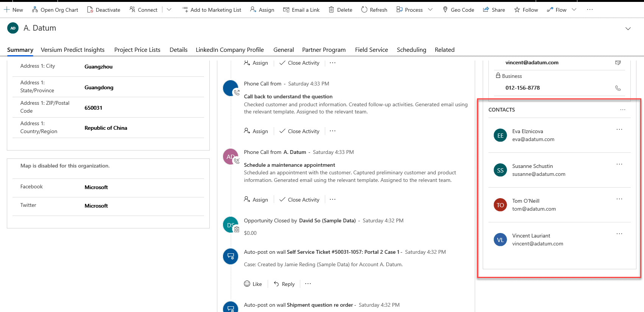Click Assign in the top command bar
This screenshot has width=644, height=312.
click(x=262, y=10)
